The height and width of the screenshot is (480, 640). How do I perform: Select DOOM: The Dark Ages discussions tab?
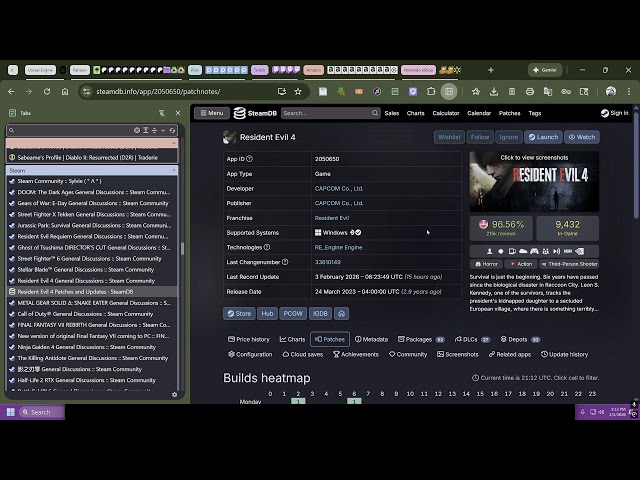[92, 192]
